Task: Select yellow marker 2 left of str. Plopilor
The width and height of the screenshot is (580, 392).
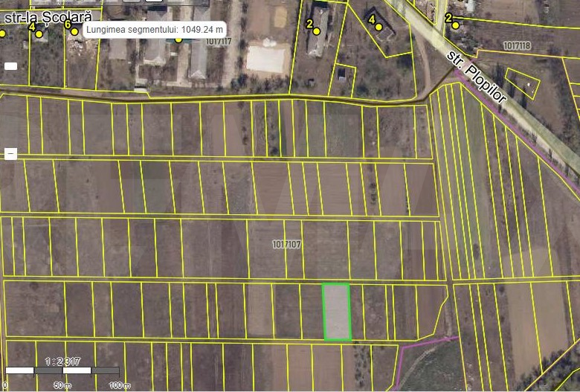Action: [316, 32]
